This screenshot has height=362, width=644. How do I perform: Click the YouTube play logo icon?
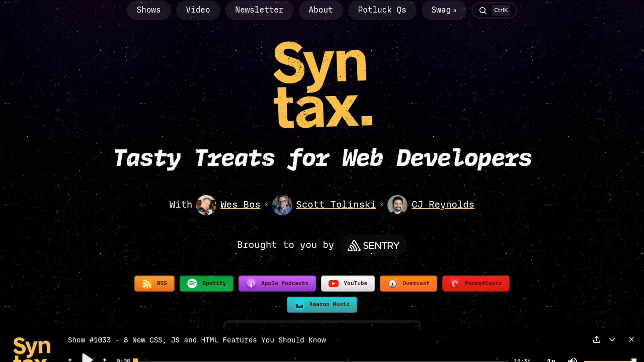[x=333, y=284]
